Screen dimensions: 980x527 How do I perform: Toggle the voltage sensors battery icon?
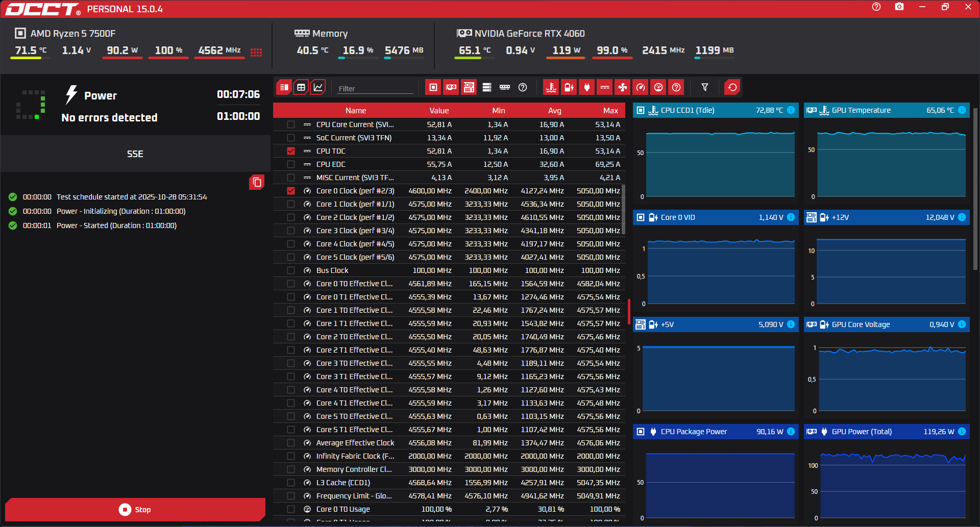[569, 87]
